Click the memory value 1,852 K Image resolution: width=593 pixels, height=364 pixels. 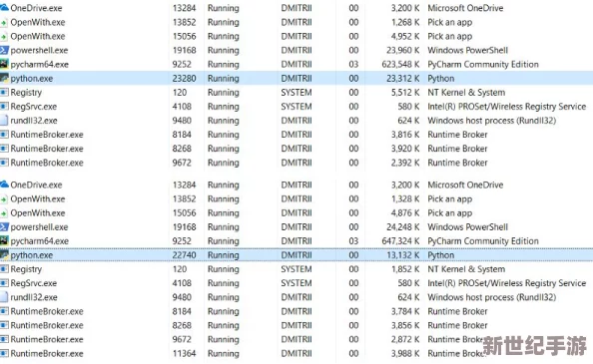[x=405, y=269]
